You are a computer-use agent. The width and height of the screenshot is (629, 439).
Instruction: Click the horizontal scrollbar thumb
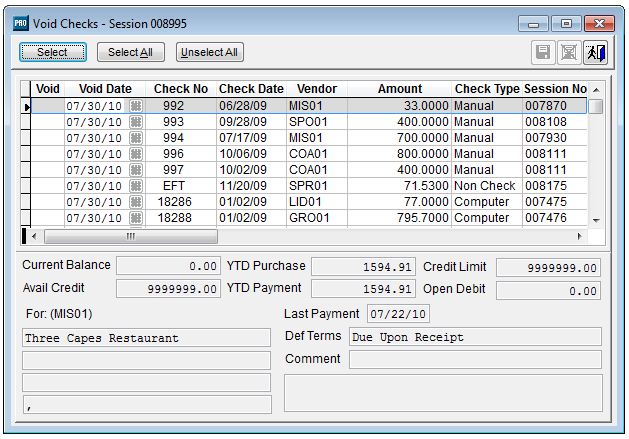click(131, 236)
